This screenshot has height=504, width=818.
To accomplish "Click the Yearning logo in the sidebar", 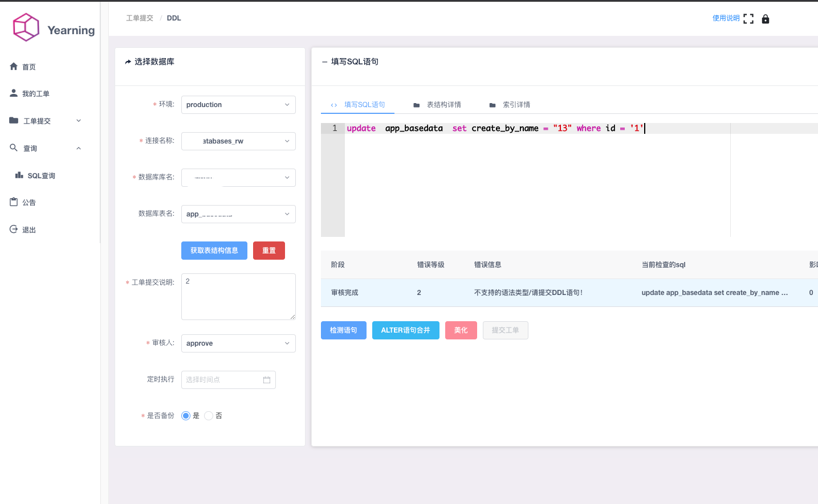I will 26,27.
